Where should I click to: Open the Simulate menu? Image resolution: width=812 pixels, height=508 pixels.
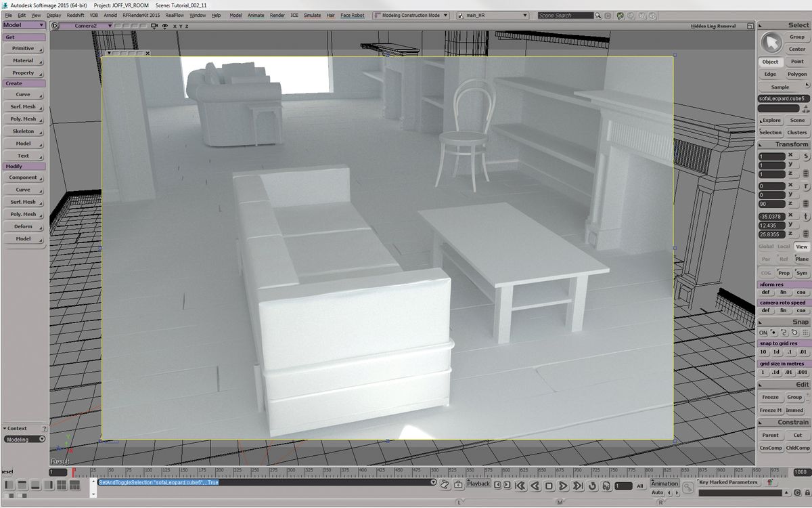(x=313, y=15)
